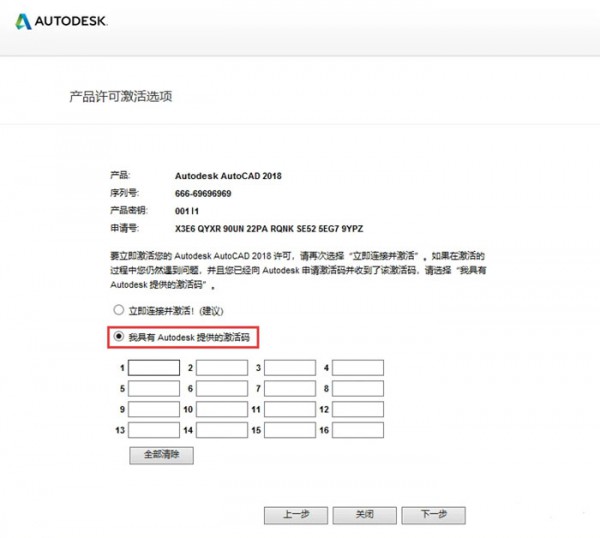Focus activation code field 13
The width and height of the screenshot is (600, 538).
pos(154,430)
